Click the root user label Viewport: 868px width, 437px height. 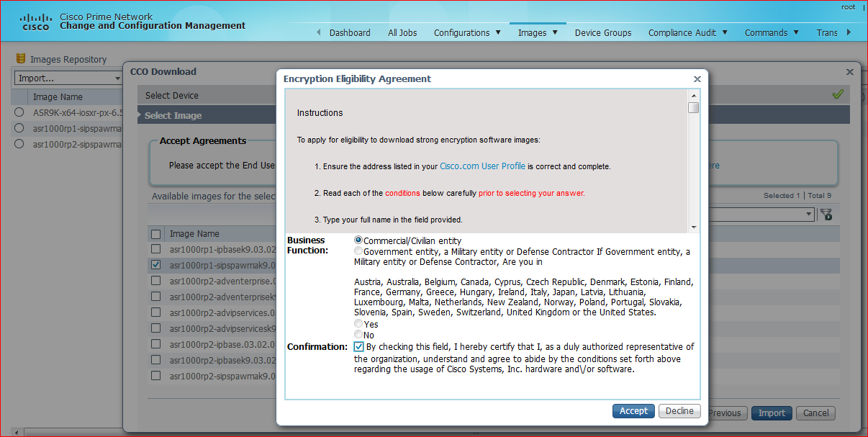(x=848, y=7)
